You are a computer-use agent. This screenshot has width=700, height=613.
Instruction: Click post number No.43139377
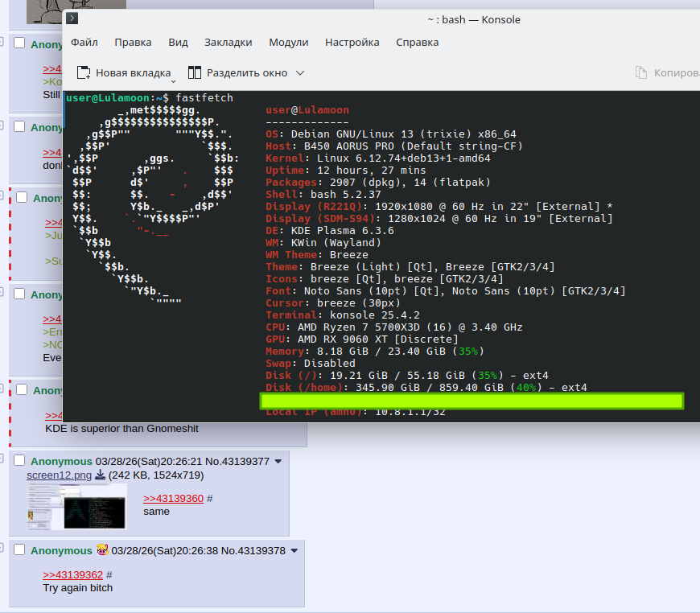[237, 461]
